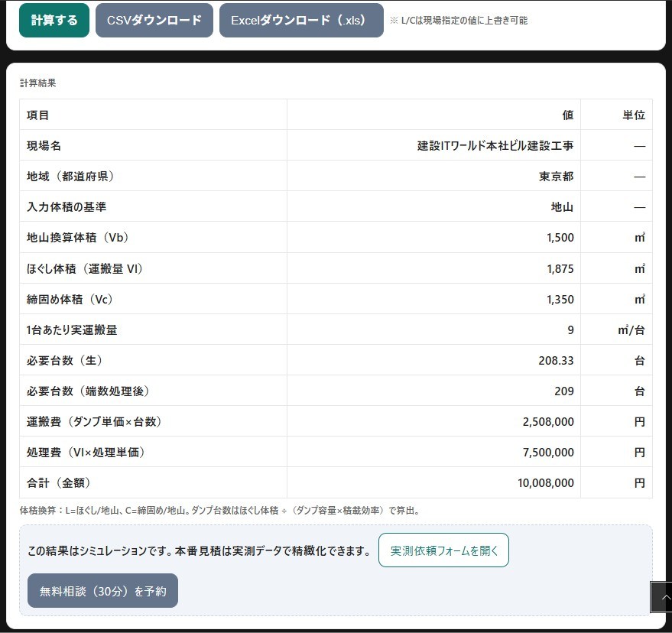Open 実測依頼フォームを開く link button
This screenshot has width=672, height=633.
click(443, 550)
